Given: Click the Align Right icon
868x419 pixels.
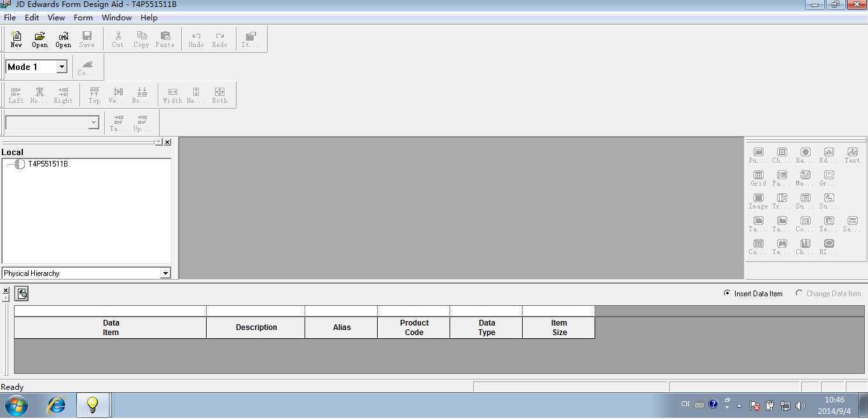Looking at the screenshot, I should click(x=63, y=95).
